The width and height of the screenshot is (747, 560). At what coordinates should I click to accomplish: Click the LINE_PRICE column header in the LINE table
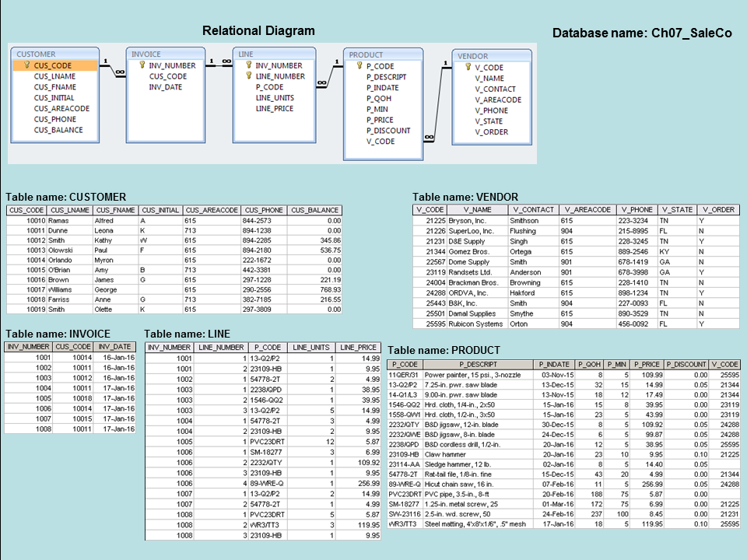359,347
